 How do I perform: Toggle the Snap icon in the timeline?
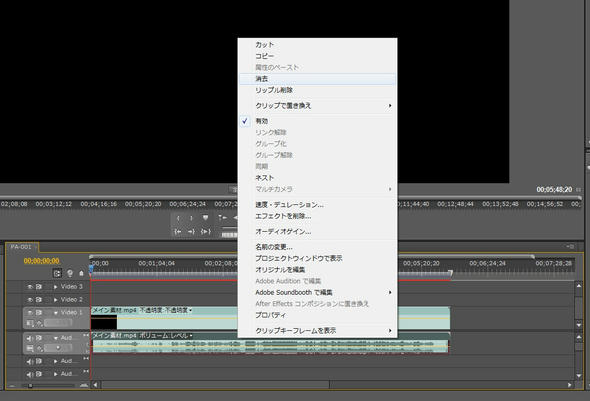coord(57,273)
